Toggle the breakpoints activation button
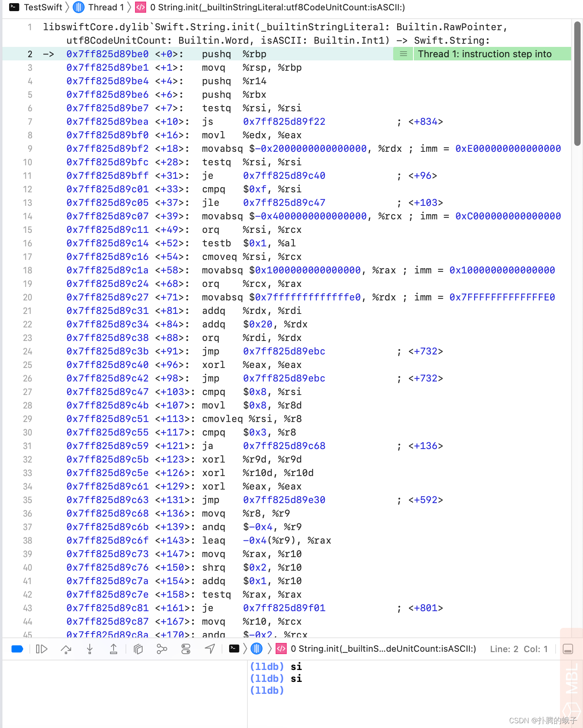 click(x=17, y=649)
